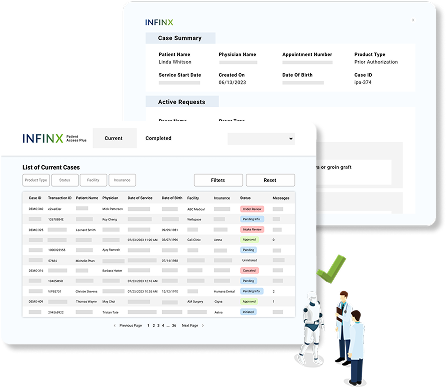Screen dimensions: 446x388
Task: Click the Previous Page link
Action: [x=131, y=325]
